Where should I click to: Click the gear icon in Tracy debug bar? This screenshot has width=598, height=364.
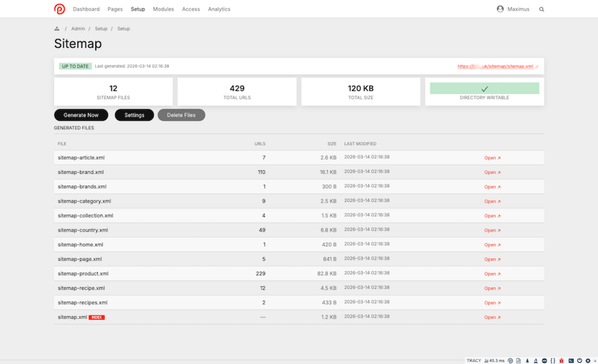coord(588,360)
